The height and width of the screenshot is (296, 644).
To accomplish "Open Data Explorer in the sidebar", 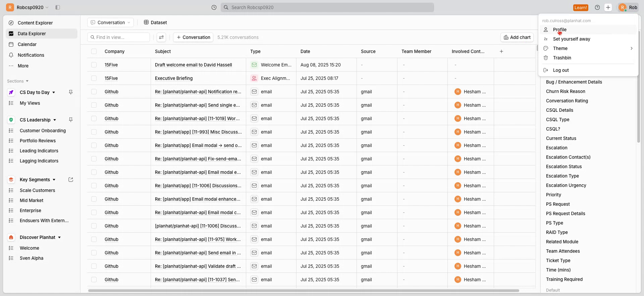I will pos(42,34).
